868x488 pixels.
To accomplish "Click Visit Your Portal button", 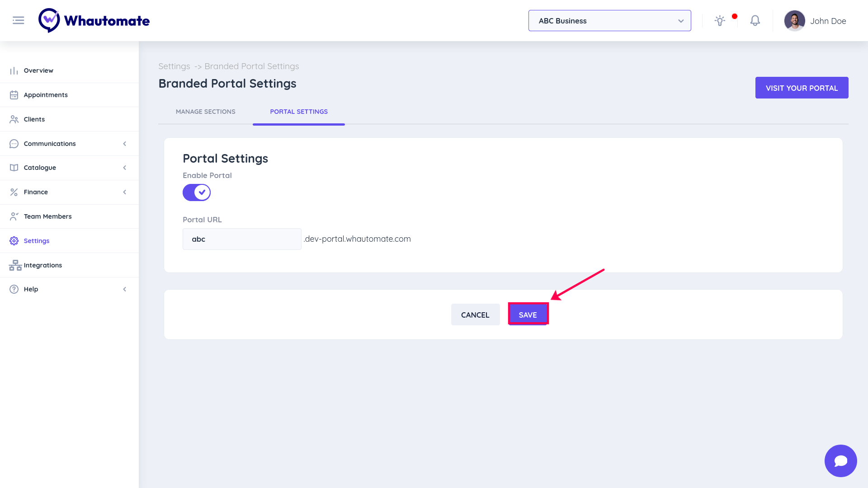I will pos(802,88).
